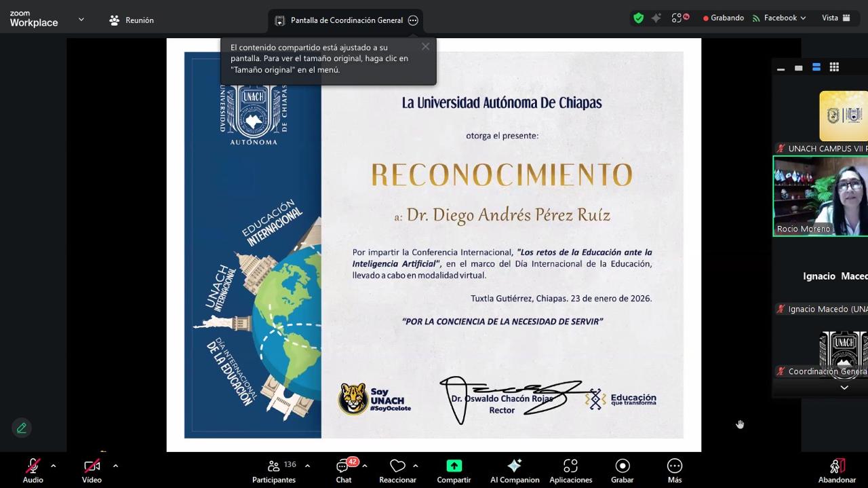Turn on camera with the Video button
This screenshot has width=868, height=488.
pos(92,467)
